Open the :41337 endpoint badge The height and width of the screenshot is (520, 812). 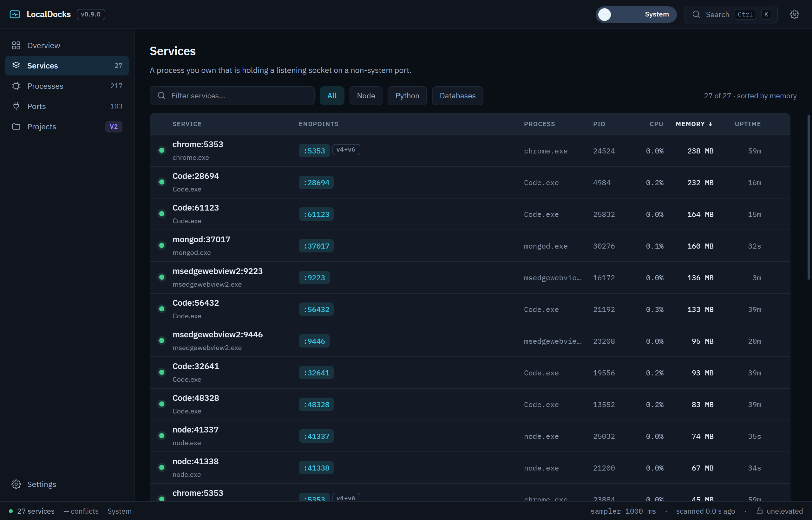click(x=316, y=436)
